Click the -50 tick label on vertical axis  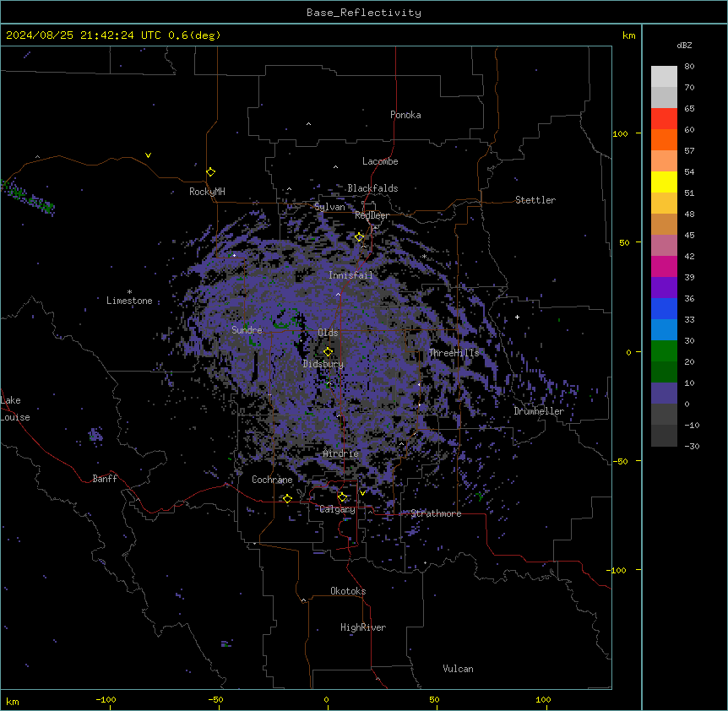pos(620,461)
